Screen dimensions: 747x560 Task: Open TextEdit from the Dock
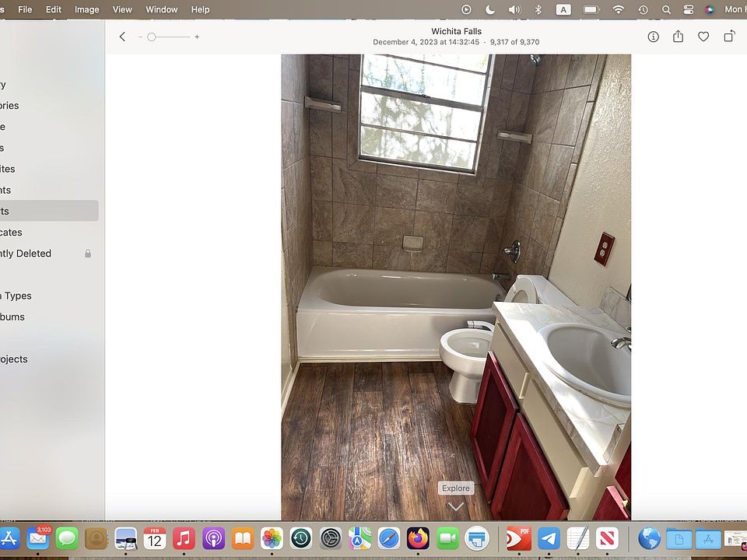pyautogui.click(x=578, y=539)
